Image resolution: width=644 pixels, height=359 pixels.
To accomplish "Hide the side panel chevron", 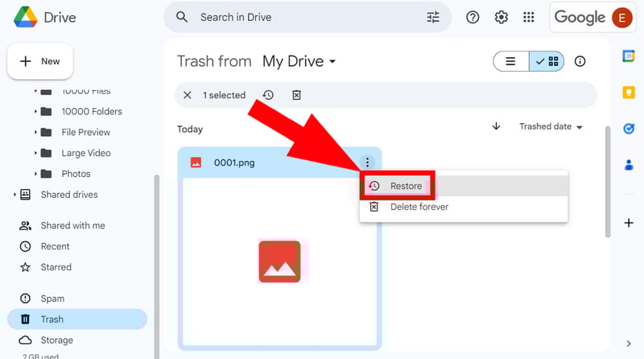I will coord(629,344).
